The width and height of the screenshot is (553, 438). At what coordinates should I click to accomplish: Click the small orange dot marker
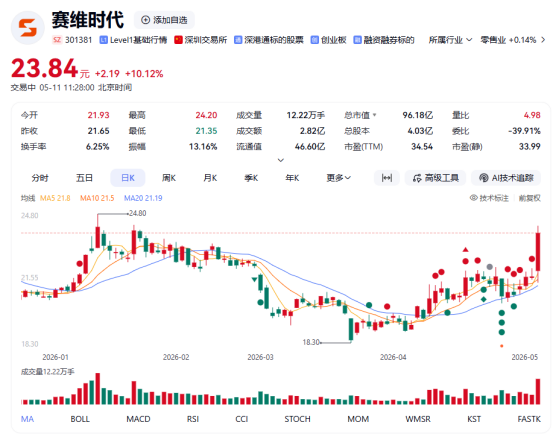502,346
